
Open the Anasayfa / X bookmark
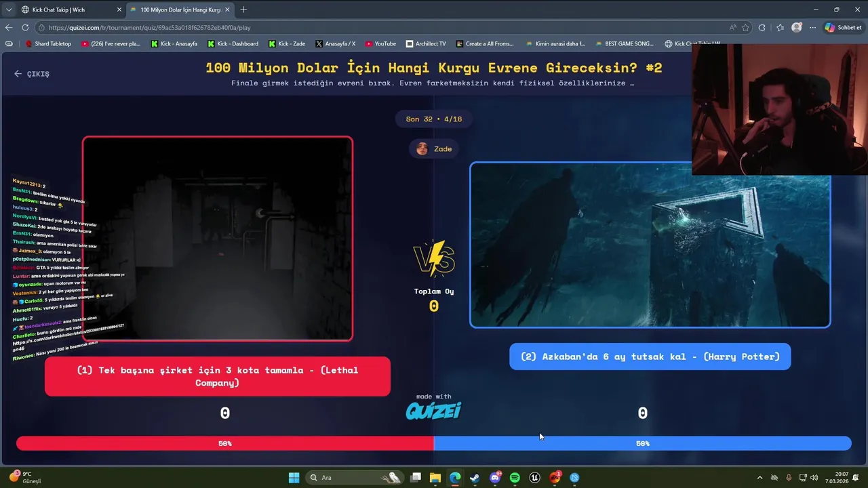(336, 43)
